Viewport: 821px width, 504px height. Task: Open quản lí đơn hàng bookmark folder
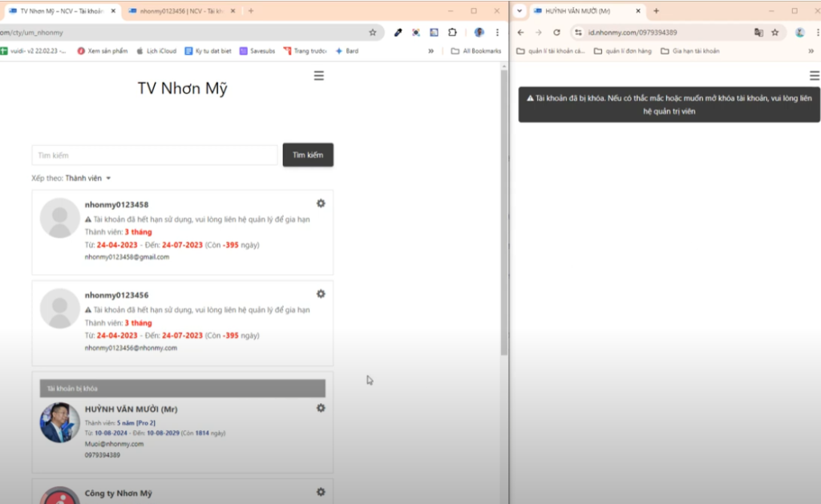(622, 50)
